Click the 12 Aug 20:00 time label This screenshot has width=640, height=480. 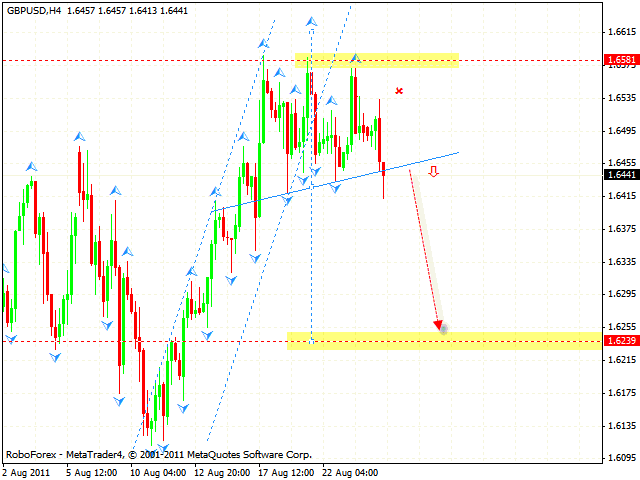[222, 473]
